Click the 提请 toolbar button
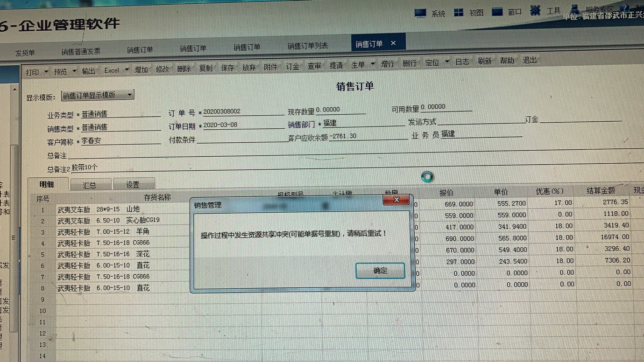Viewport: 644px width, 362px height. point(336,65)
